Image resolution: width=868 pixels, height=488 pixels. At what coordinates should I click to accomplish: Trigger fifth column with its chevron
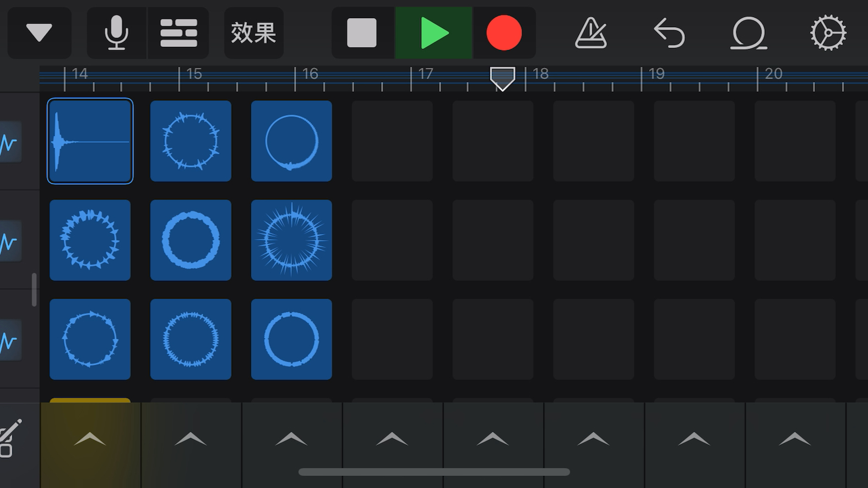point(493,439)
